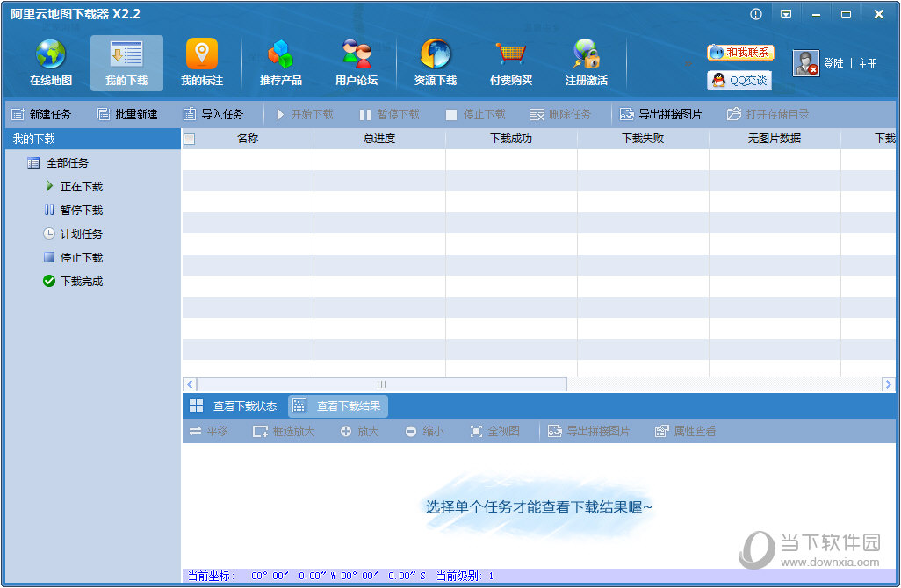This screenshot has width=901, height=588.
Task: Click the 付费购买 shopping cart icon
Action: [511, 55]
